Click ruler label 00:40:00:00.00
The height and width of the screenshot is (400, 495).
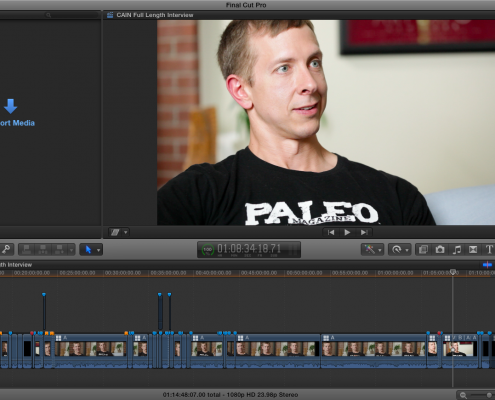[x=213, y=273]
